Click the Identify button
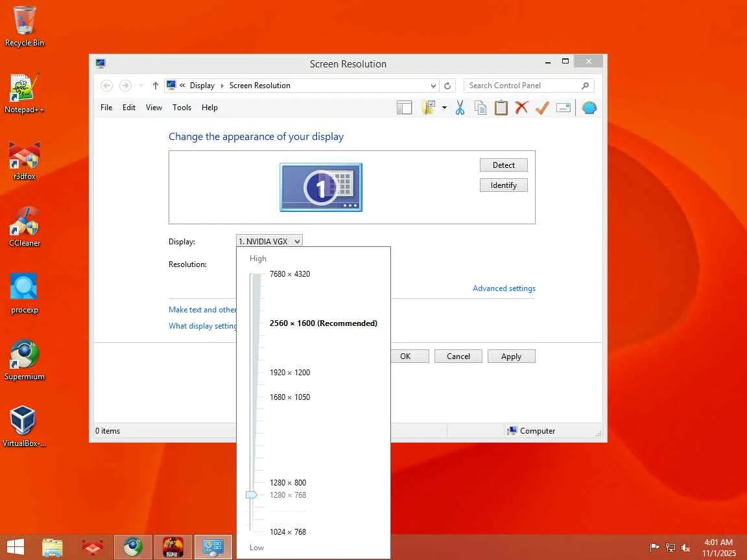 point(504,185)
